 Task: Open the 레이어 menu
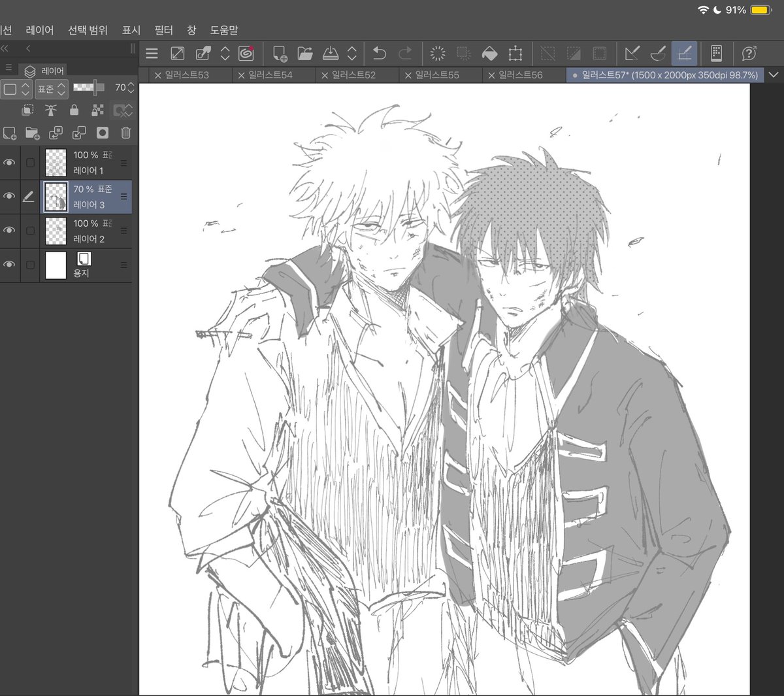(40, 30)
